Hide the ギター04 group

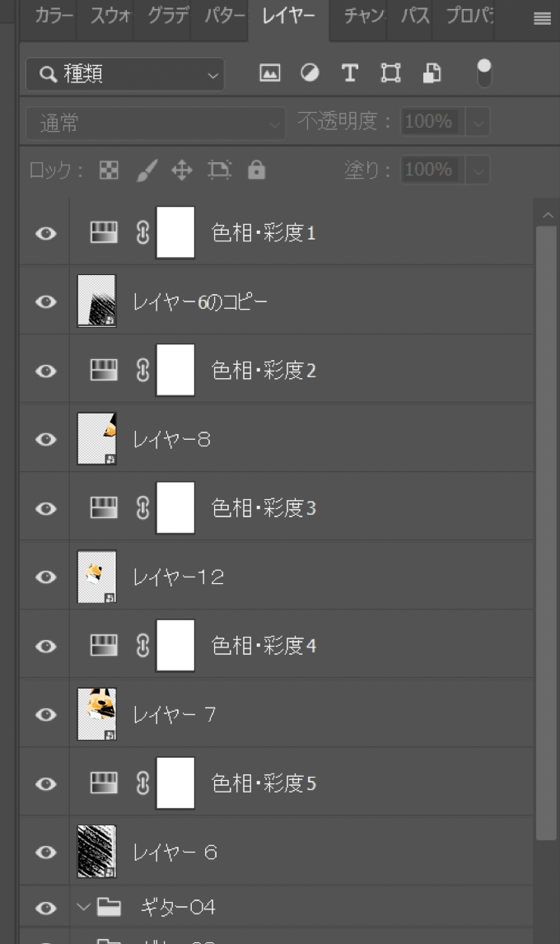pyautogui.click(x=46, y=908)
